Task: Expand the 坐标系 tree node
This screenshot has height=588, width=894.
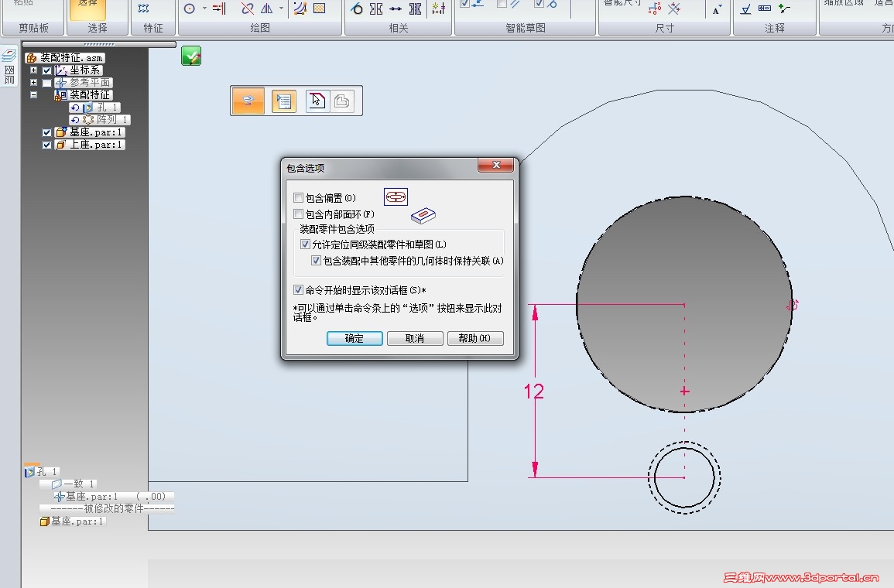Action: pyautogui.click(x=33, y=70)
